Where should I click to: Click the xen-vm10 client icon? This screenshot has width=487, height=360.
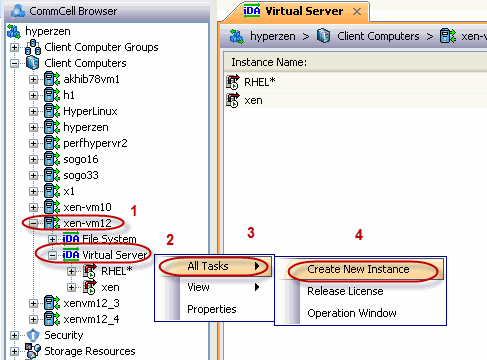pyautogui.click(x=52, y=207)
